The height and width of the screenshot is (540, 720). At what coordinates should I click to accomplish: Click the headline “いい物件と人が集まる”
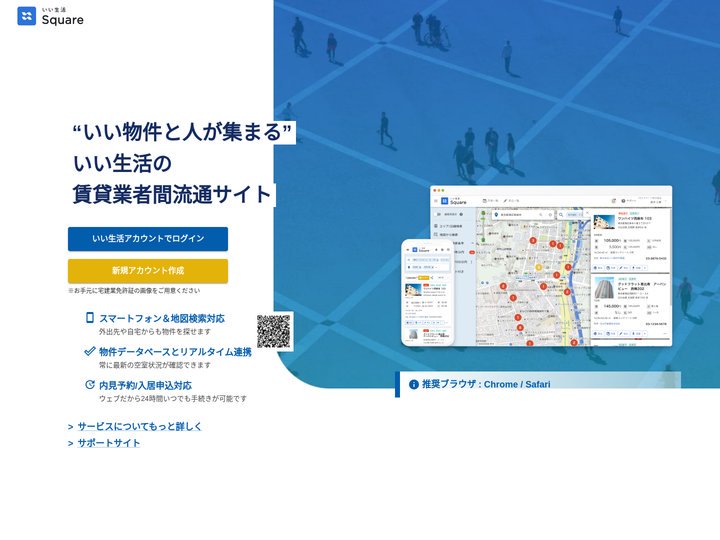(182, 132)
